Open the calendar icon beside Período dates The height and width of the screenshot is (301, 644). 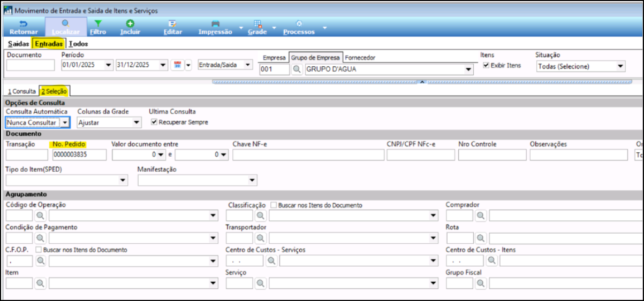[178, 65]
